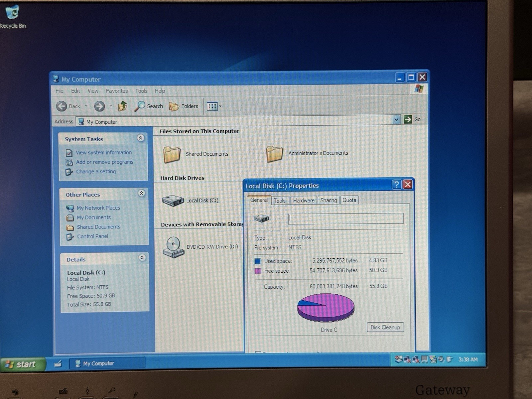Click the volume label text field
532x399 pixels.
346,218
